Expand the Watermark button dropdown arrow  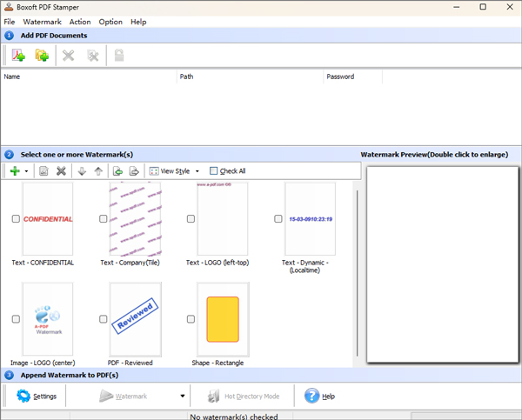point(183,397)
